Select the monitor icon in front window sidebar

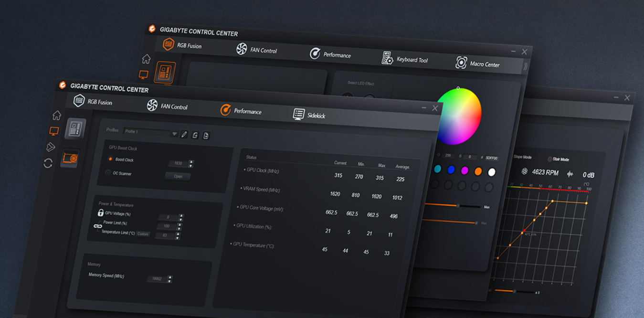(x=54, y=131)
